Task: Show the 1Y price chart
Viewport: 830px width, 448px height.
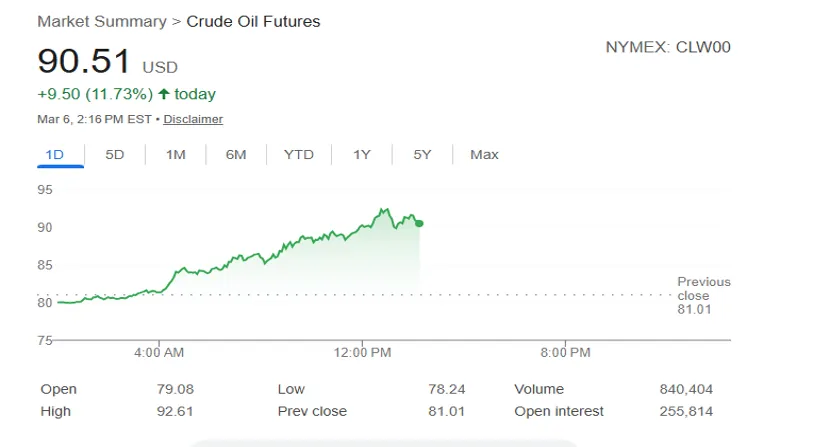Action: 362,154
